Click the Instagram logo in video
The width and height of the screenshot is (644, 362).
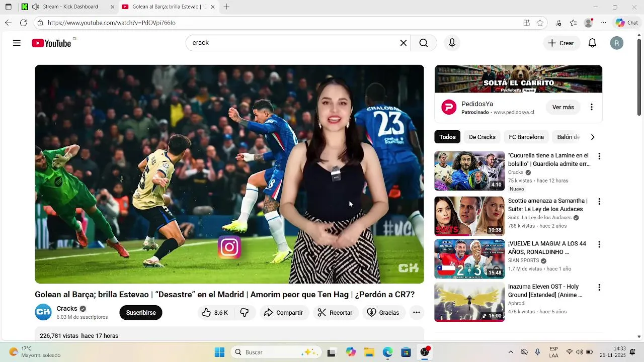(x=229, y=247)
